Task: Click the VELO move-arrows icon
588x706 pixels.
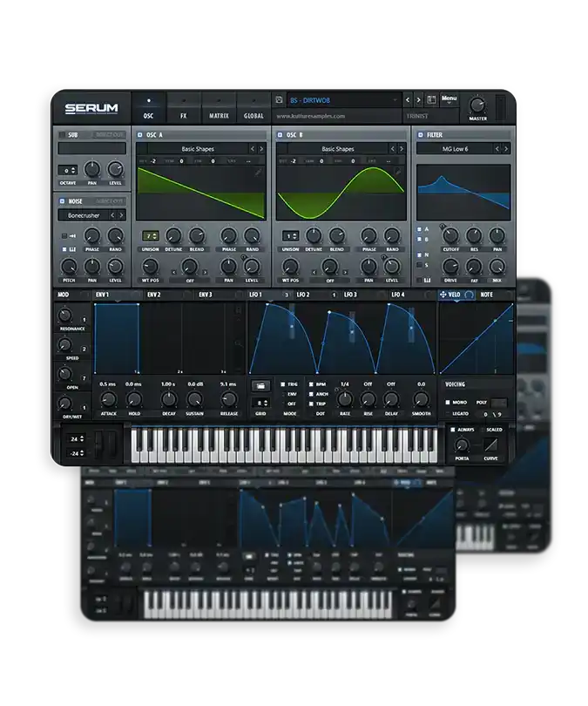Action: pos(444,295)
